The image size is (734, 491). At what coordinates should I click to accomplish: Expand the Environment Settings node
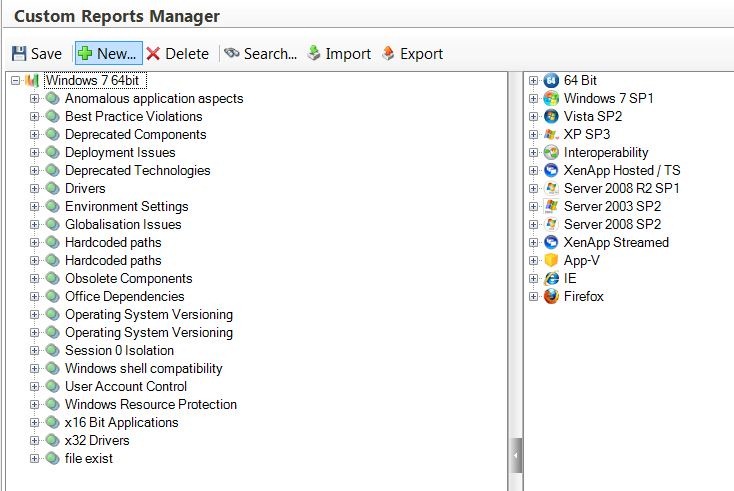[x=34, y=206]
